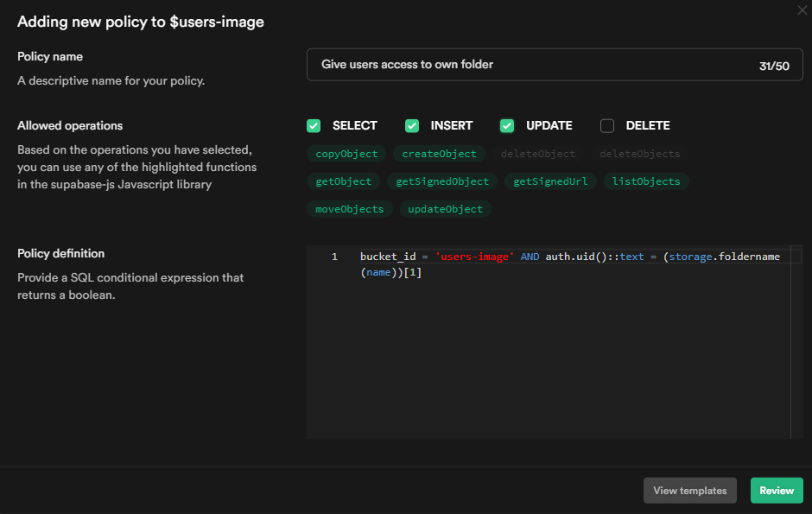
Task: Click the getObject function tag
Action: (x=343, y=181)
